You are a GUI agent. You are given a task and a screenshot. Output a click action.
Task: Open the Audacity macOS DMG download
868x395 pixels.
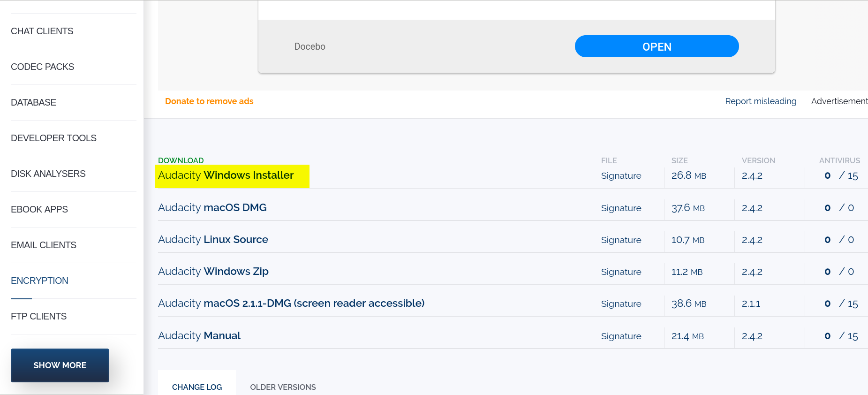212,208
